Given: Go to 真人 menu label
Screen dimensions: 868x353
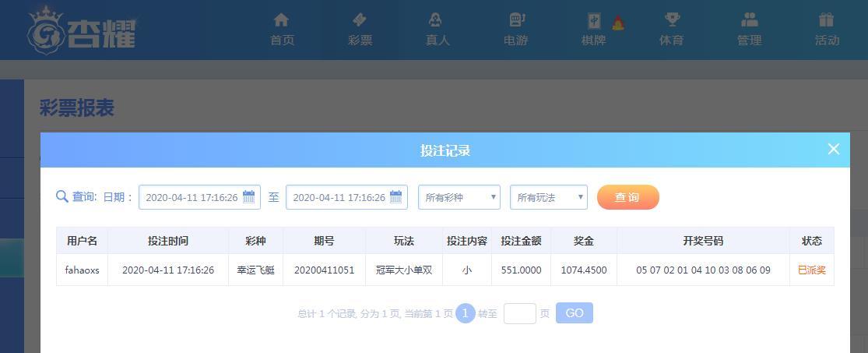Looking at the screenshot, I should [438, 41].
